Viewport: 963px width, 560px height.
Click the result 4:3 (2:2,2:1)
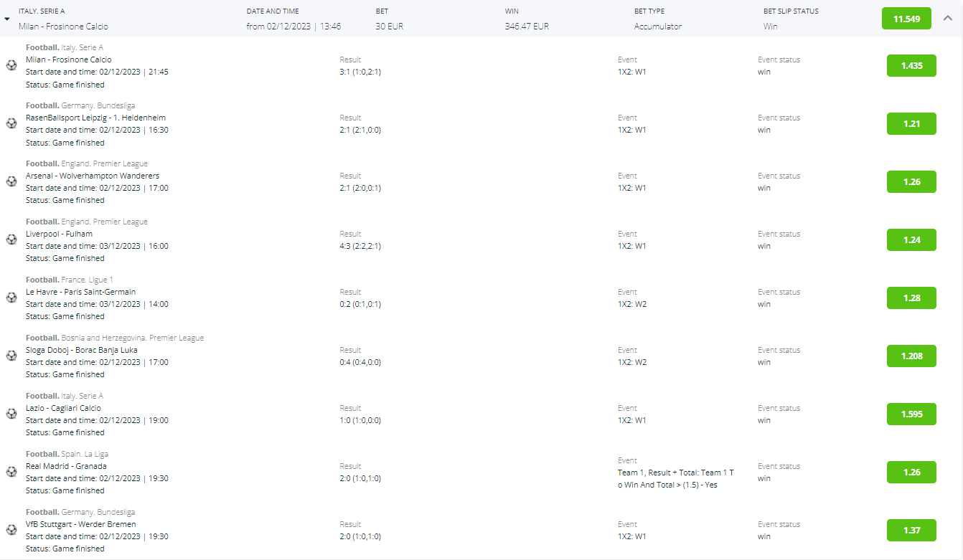360,246
